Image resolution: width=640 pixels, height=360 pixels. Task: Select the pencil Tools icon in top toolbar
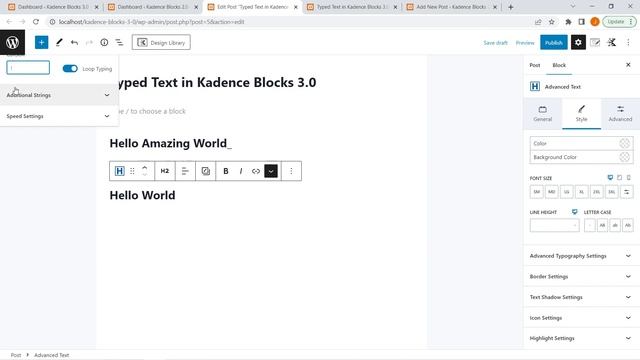tap(59, 42)
